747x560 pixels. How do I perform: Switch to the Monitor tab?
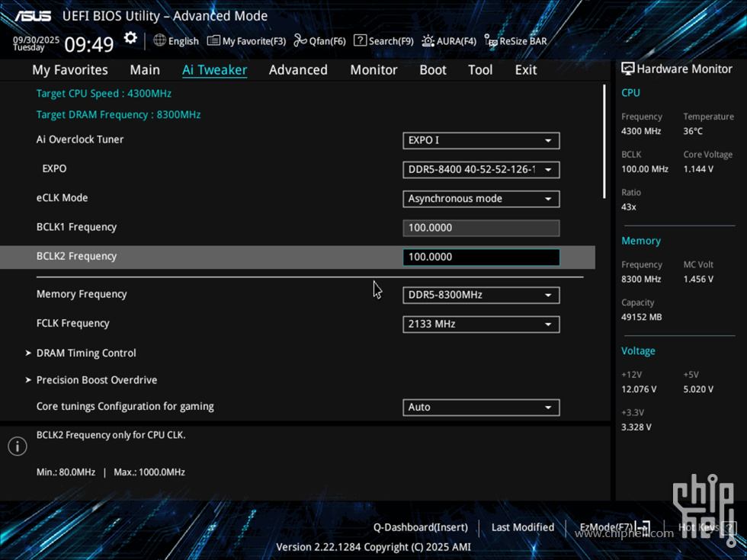coord(373,69)
